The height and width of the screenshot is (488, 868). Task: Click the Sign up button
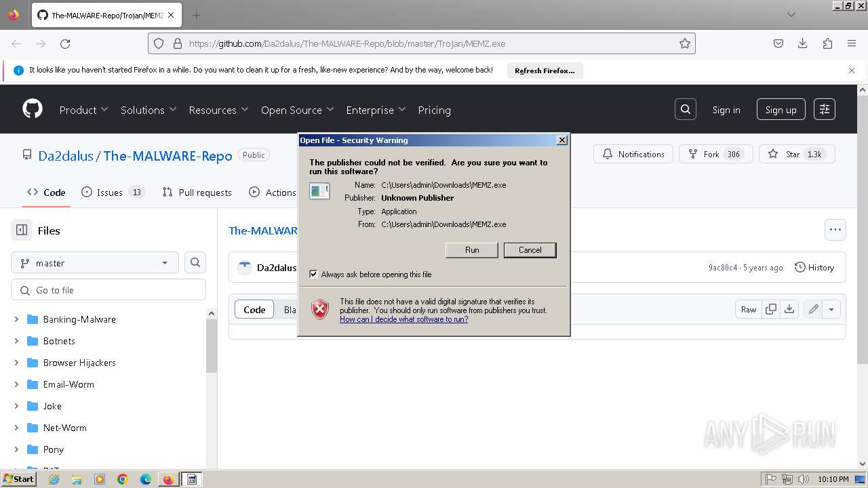(x=781, y=110)
